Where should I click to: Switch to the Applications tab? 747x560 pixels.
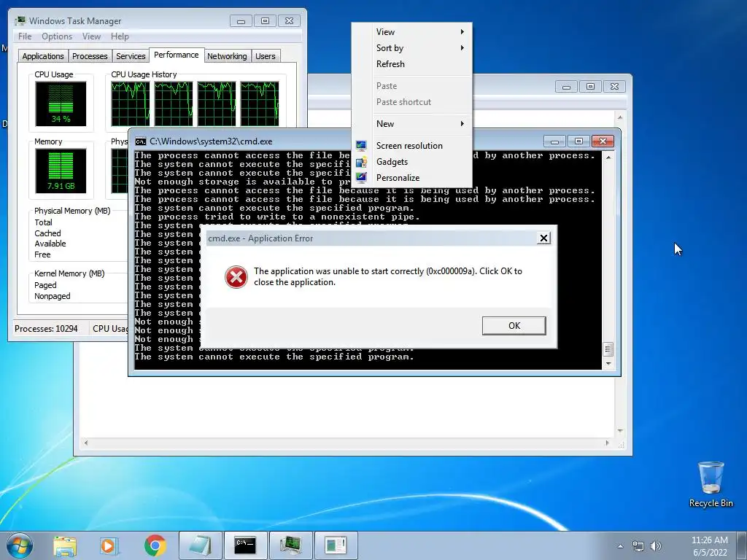(43, 56)
